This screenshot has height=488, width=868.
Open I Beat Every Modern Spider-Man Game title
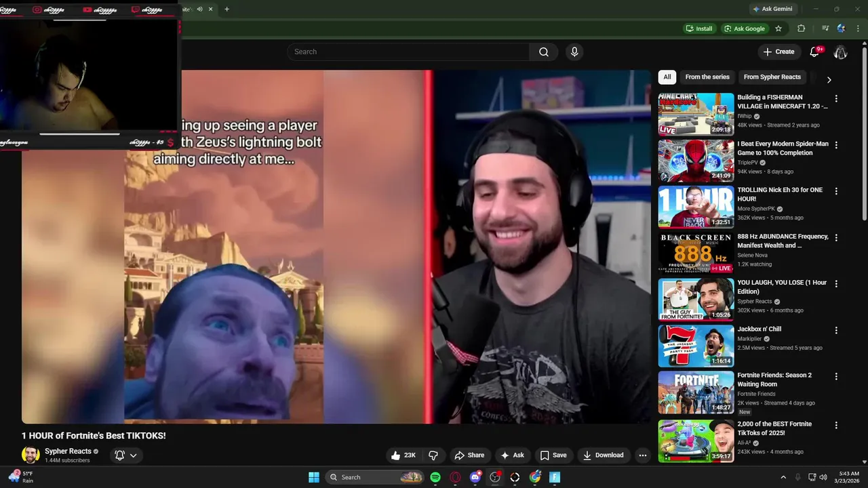783,148
